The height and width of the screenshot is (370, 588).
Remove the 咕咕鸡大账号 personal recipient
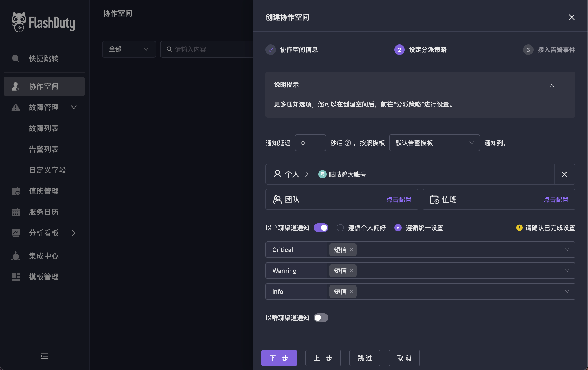click(x=564, y=174)
